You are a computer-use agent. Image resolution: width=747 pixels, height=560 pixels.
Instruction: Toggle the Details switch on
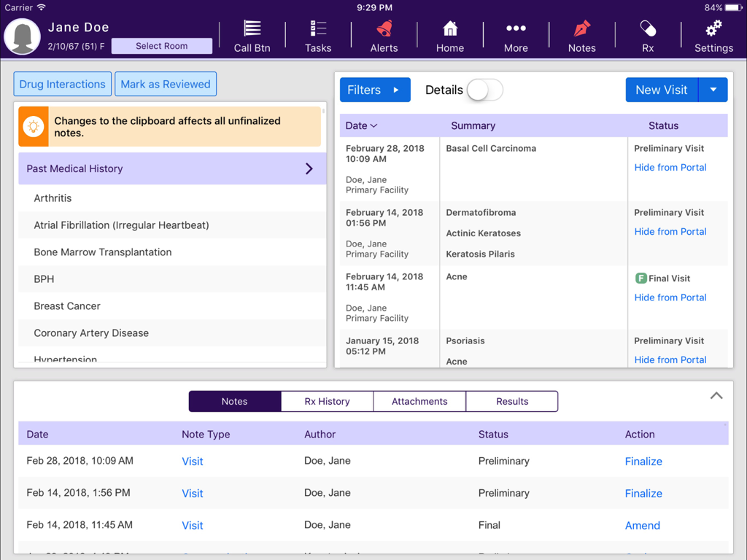tap(484, 90)
